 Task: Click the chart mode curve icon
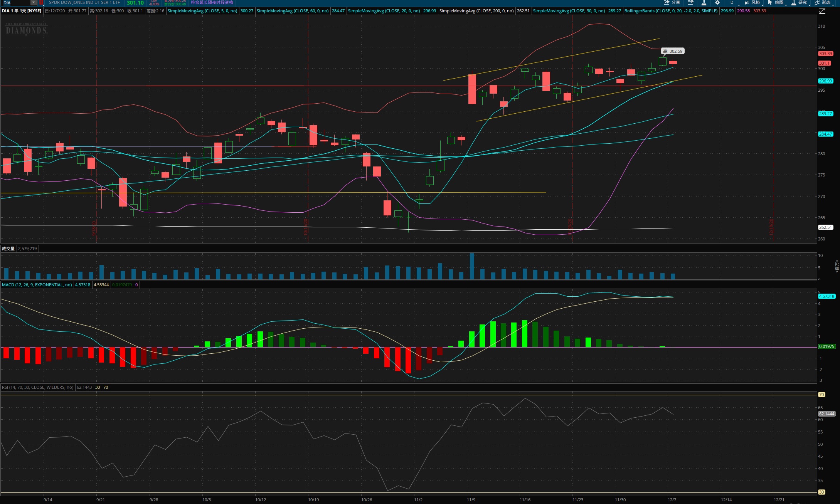[x=822, y=11]
